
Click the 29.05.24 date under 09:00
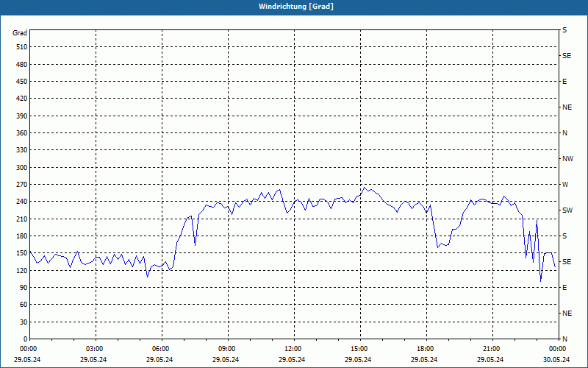226,360
